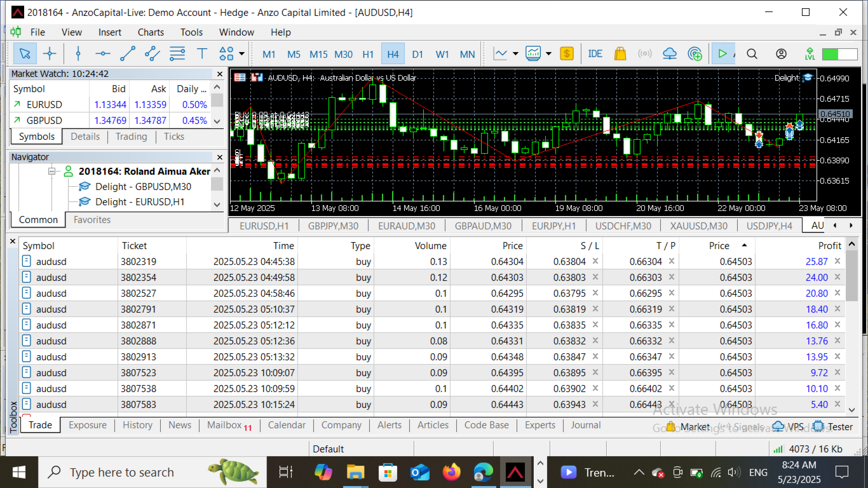The height and width of the screenshot is (488, 868).
Task: Open the chart type dropdown arrow
Action: 515,54
